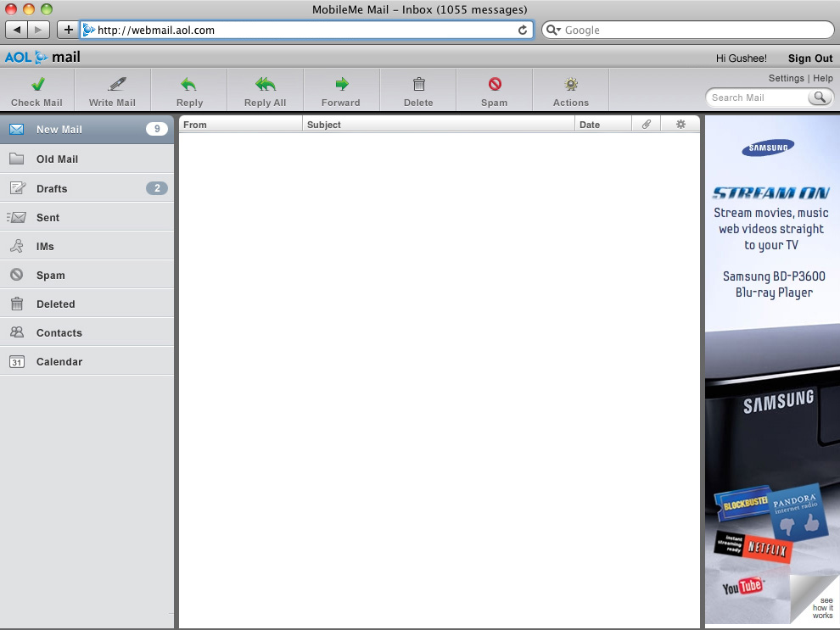Click the Sign Out link
840x630 pixels.
[x=809, y=59]
